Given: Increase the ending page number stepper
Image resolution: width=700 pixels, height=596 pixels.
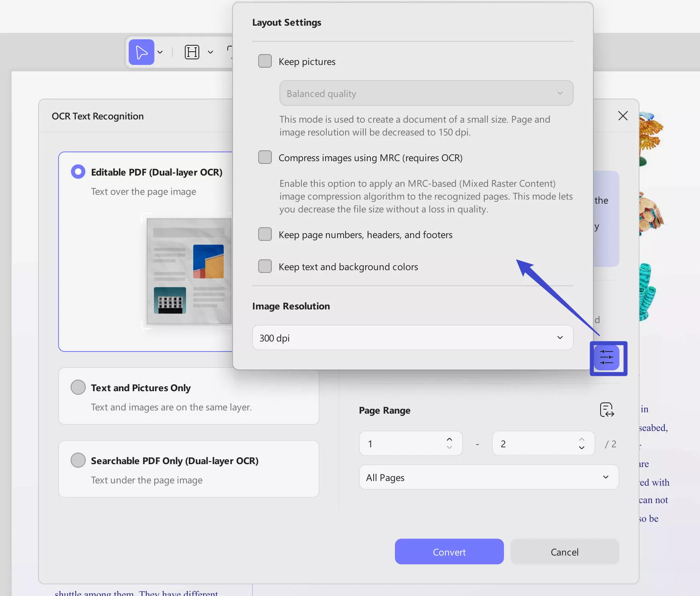Looking at the screenshot, I should pos(581,439).
